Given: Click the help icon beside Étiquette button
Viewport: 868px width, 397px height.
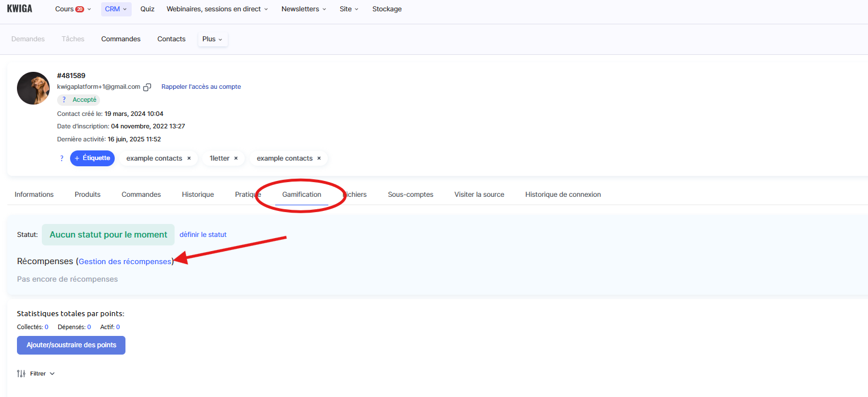Looking at the screenshot, I should tap(62, 158).
